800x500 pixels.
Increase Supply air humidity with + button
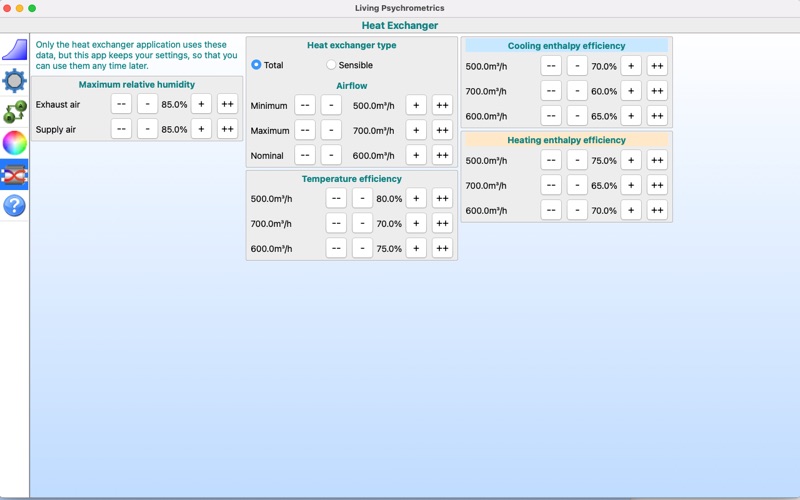(201, 129)
